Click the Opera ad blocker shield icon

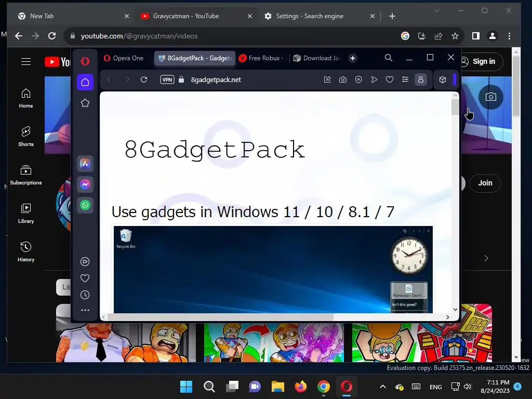pos(358,79)
